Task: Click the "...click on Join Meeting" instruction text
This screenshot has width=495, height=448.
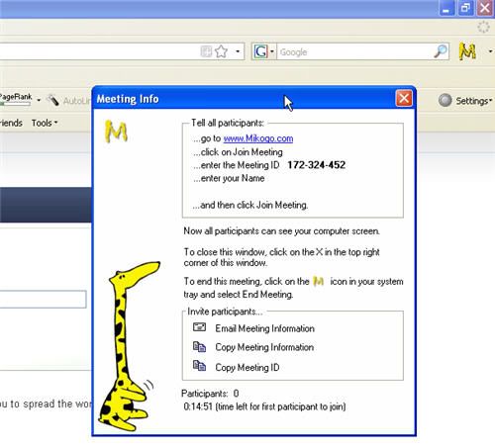Action: pos(238,152)
